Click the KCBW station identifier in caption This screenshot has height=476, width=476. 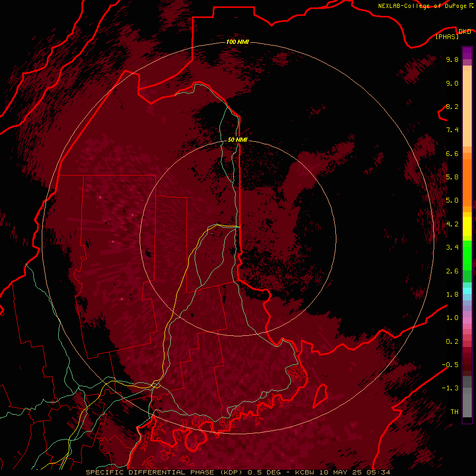click(305, 472)
